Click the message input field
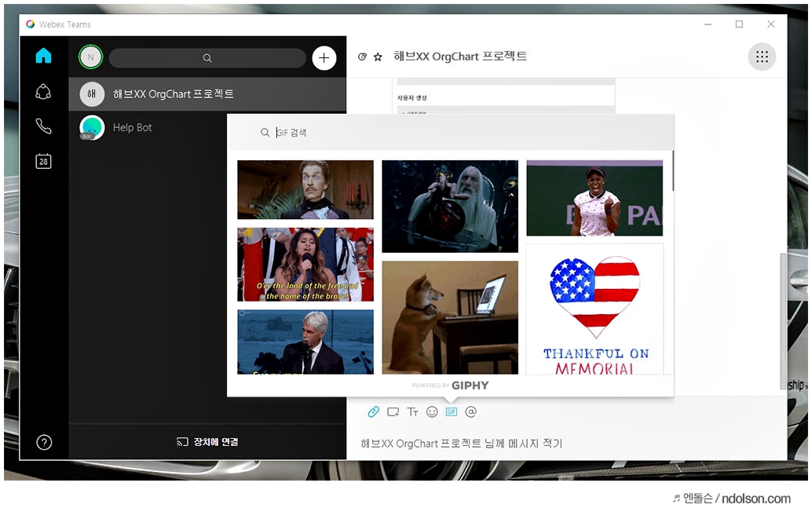Image resolution: width=812 pixels, height=512 pixels. (567, 443)
